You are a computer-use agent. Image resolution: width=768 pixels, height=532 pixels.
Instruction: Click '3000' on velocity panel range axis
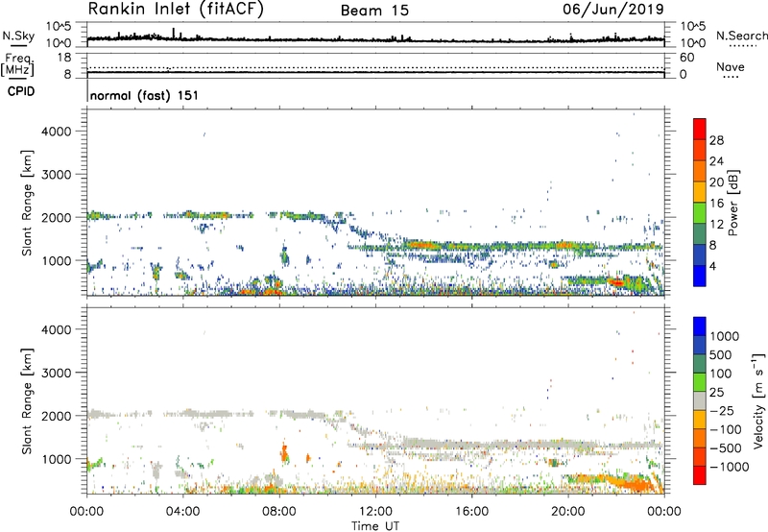[x=57, y=373]
